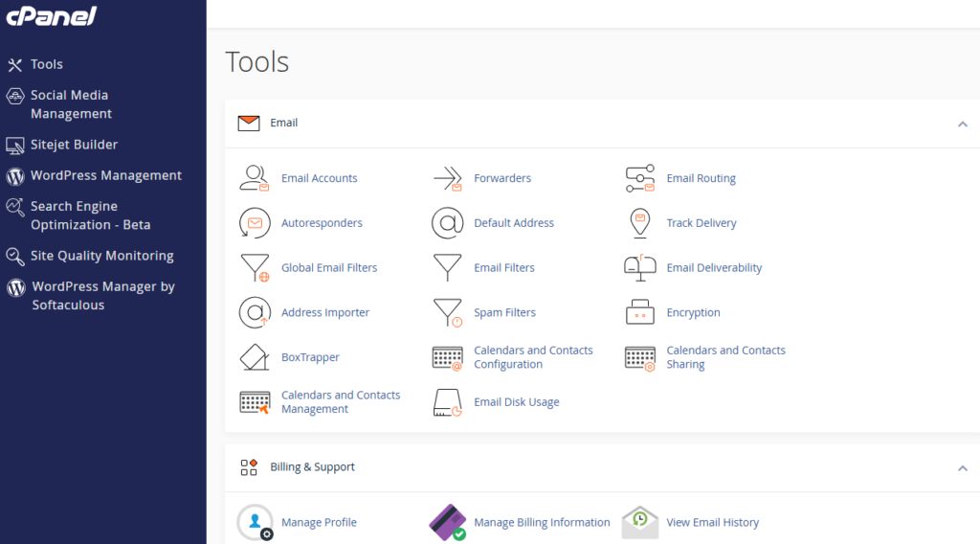This screenshot has width=980, height=544.
Task: Click the Autoresponders icon
Action: (255, 223)
